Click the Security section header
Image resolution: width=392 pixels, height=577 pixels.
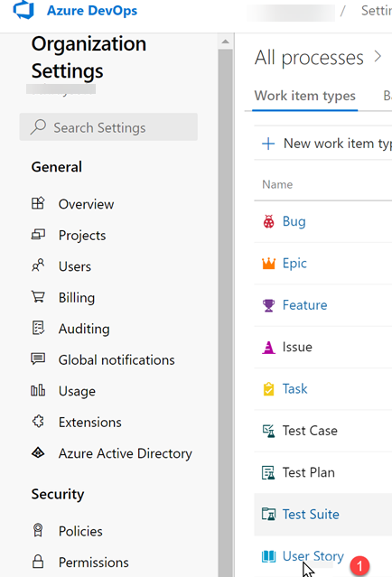[58, 494]
